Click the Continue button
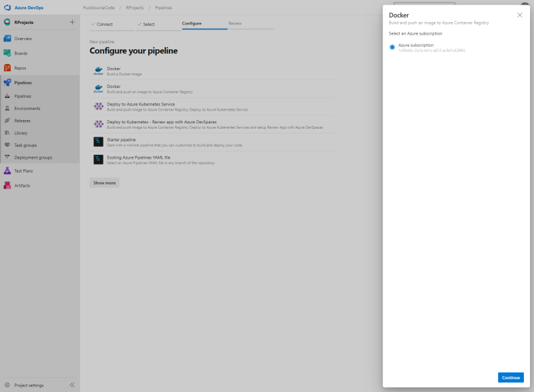 (x=511, y=378)
